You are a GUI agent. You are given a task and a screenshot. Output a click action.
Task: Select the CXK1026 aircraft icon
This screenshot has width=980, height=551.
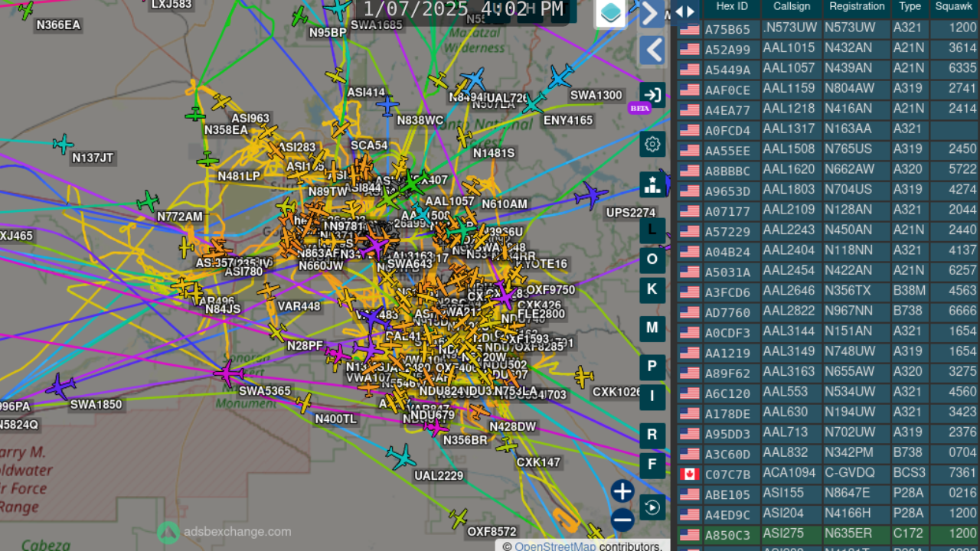584,377
